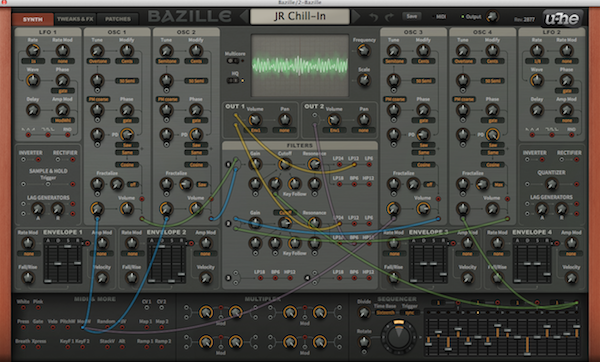Turn the OUT 1 Volume knob

pos(254,120)
